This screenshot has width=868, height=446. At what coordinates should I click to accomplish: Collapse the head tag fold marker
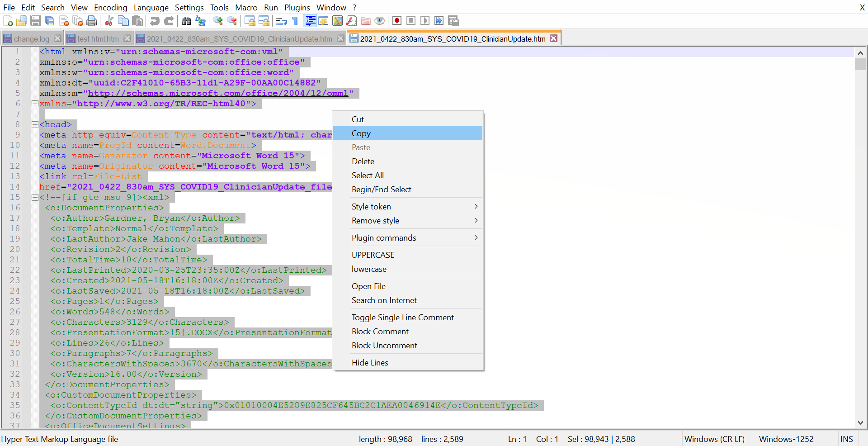pyautogui.click(x=35, y=124)
